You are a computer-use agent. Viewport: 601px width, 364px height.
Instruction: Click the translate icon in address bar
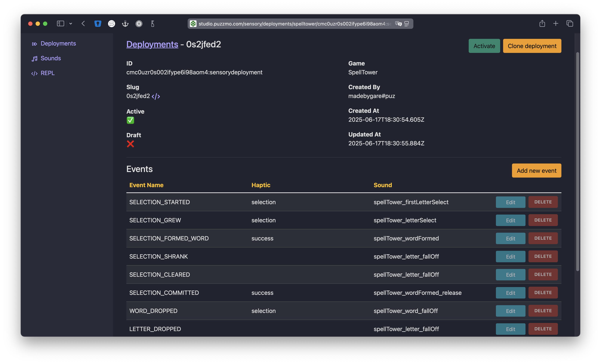click(398, 24)
